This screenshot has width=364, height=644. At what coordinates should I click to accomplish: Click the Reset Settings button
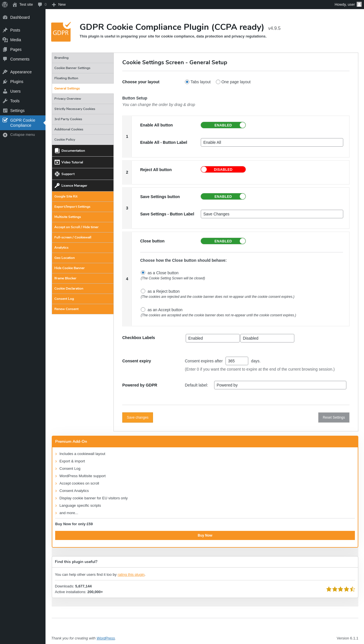[x=334, y=417]
